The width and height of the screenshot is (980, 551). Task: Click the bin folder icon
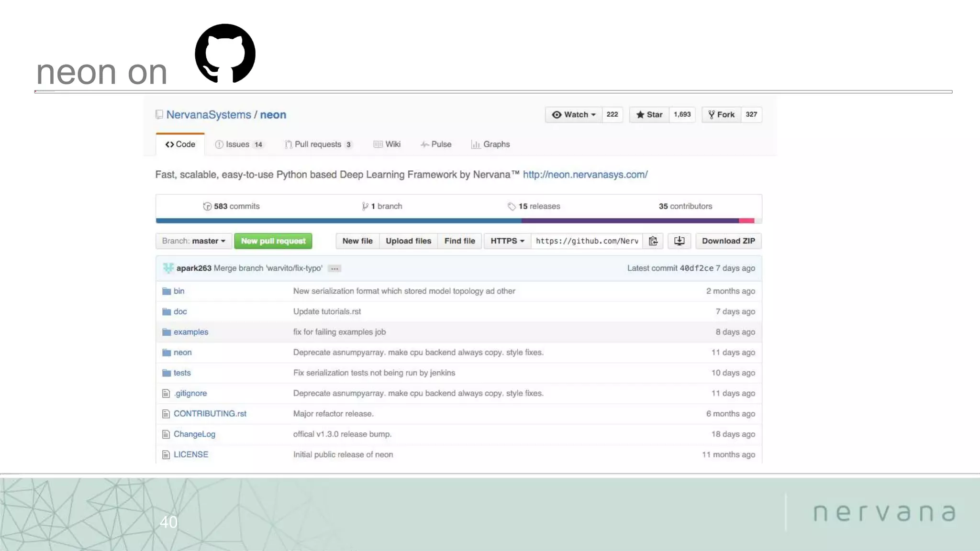pyautogui.click(x=167, y=291)
